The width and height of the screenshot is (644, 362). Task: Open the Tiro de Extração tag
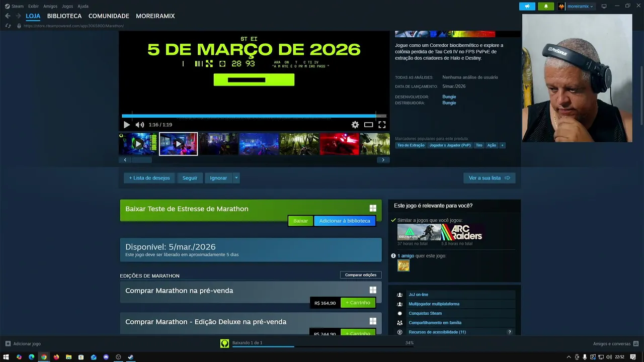click(x=411, y=145)
